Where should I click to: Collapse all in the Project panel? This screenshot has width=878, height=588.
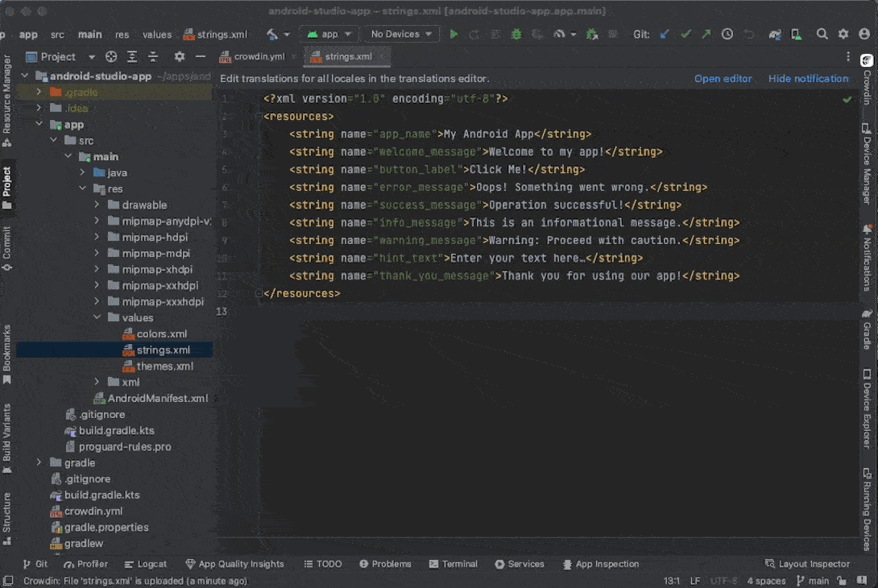(x=152, y=57)
